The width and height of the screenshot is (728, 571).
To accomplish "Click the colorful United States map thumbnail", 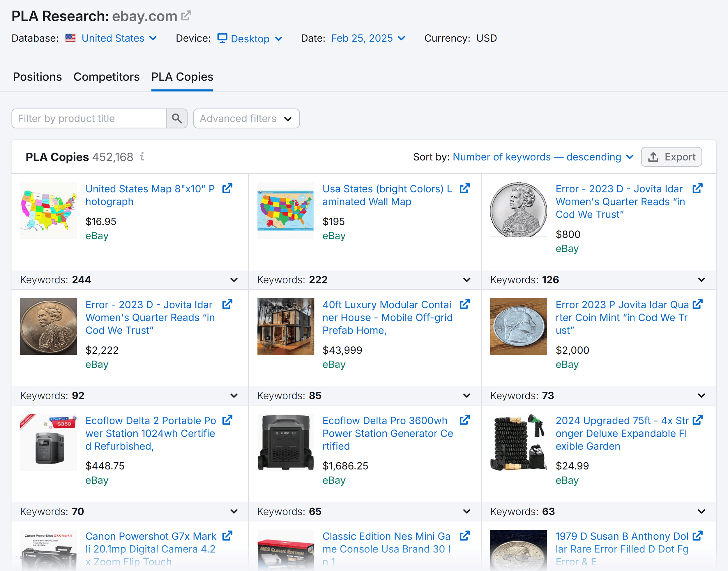I will (48, 211).
